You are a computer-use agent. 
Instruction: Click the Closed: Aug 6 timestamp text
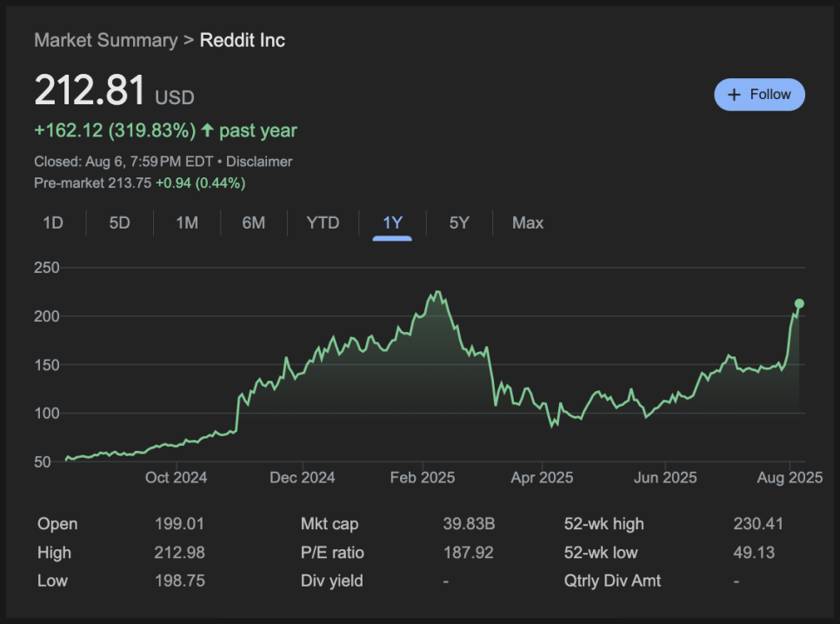[x=123, y=162]
